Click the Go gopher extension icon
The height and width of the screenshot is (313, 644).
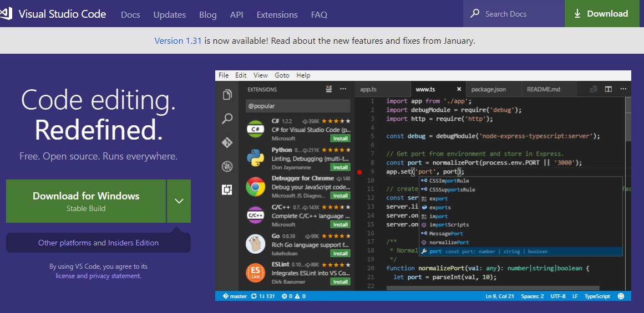point(255,244)
